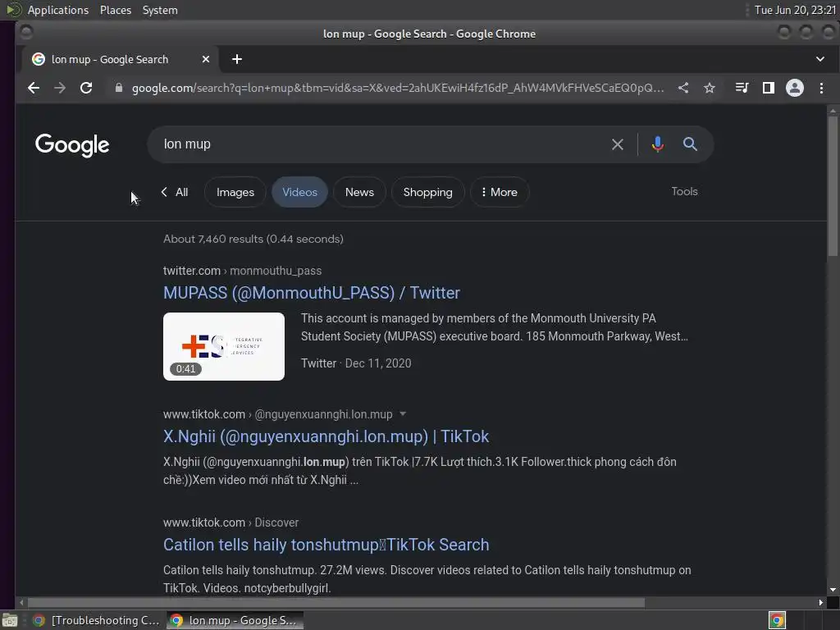Open 'Catilon tells haily tonshutmup' result
This screenshot has width=840, height=630.
326,545
